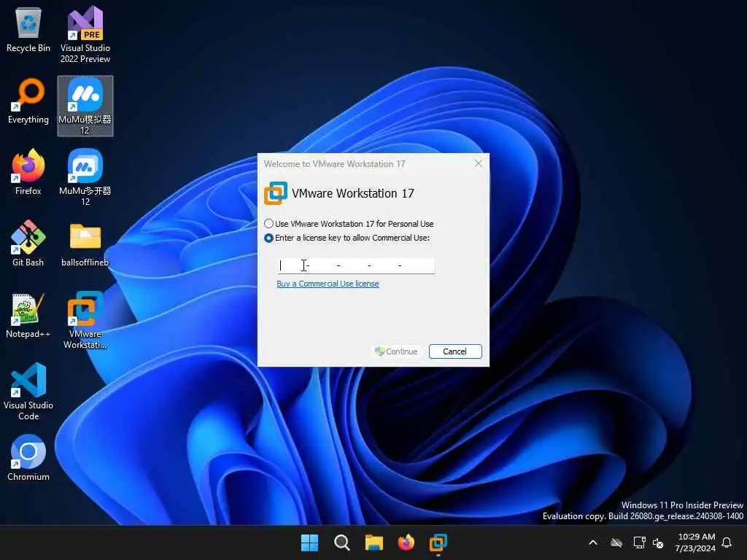Select Use VMware Workstation 17 for Personal Use
This screenshot has width=747, height=560.
click(349, 224)
